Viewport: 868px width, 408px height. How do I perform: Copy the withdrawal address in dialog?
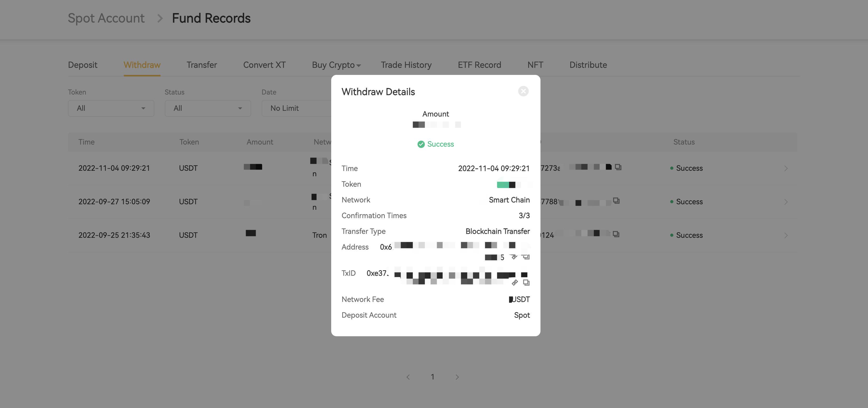[x=526, y=257]
